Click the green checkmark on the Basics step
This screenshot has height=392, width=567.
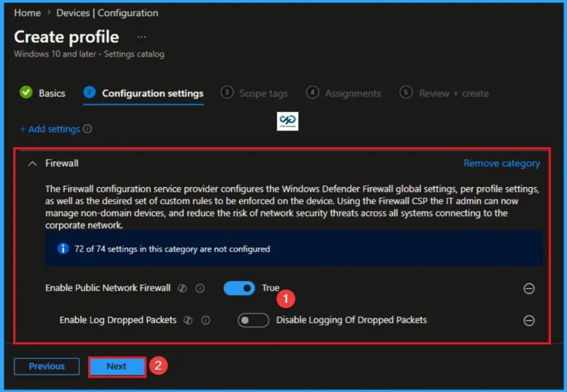pyautogui.click(x=25, y=93)
